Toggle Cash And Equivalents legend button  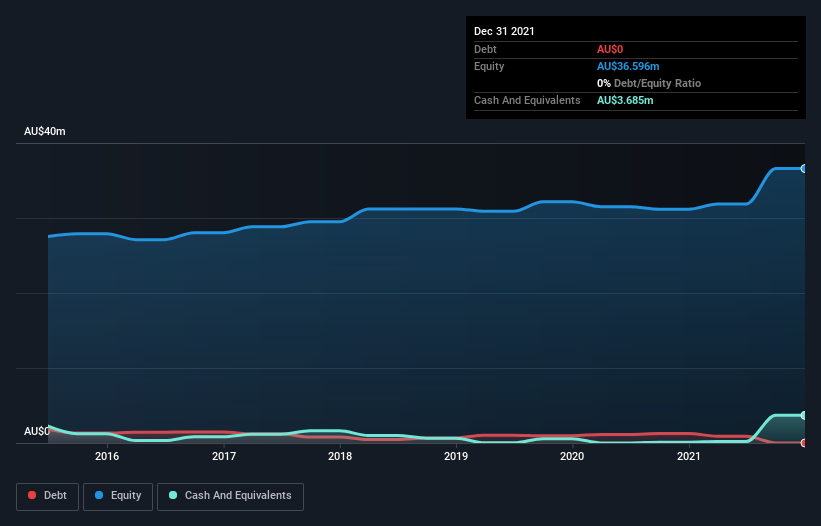point(230,496)
